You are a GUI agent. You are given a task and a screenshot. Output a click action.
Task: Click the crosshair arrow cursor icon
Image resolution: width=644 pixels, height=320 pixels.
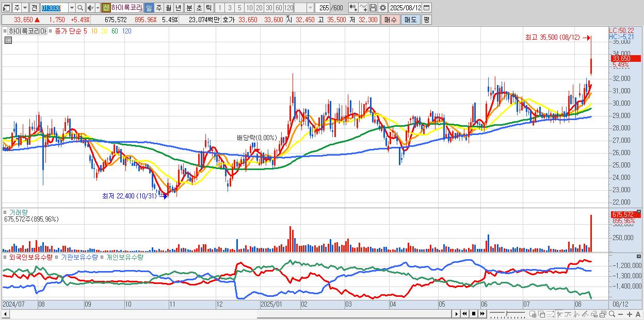tap(559, 314)
